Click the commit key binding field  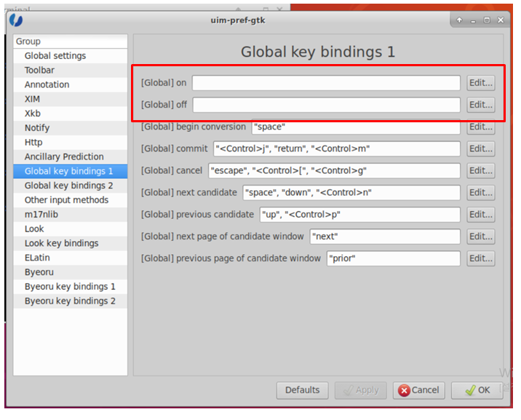(337, 148)
